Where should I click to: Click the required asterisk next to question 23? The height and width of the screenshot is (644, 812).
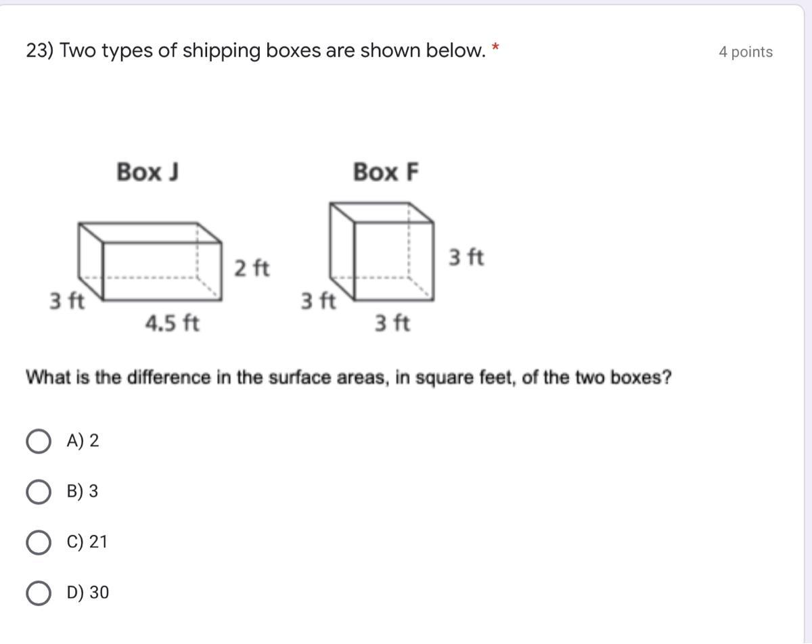pyautogui.click(x=496, y=47)
